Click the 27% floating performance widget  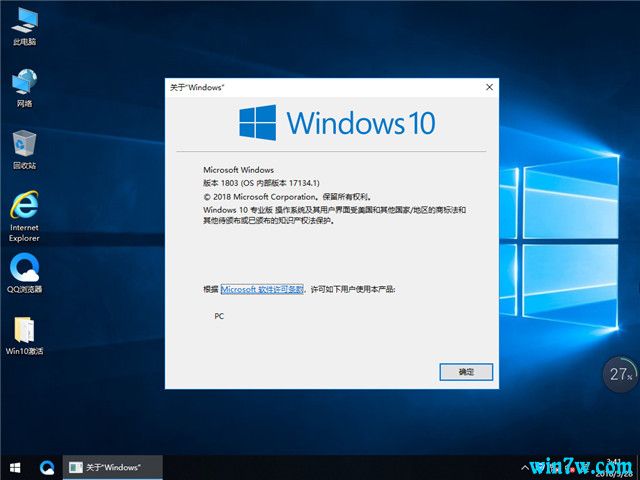620,374
